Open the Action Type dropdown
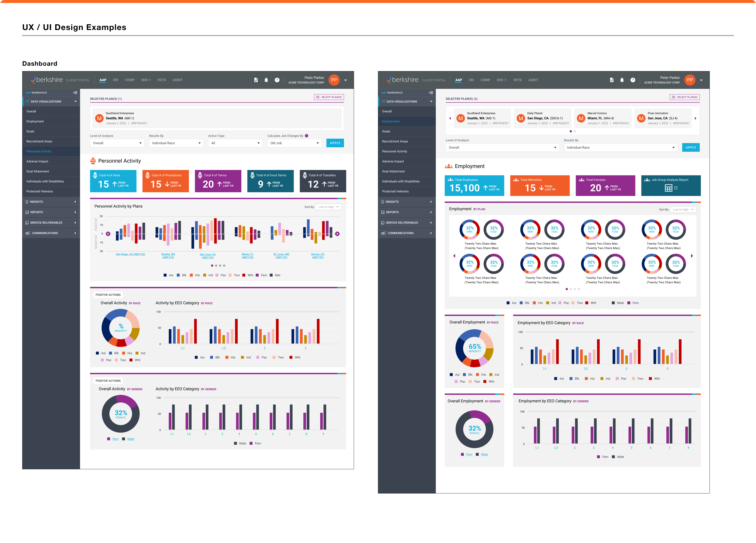The width and height of the screenshot is (756, 543). (235, 143)
